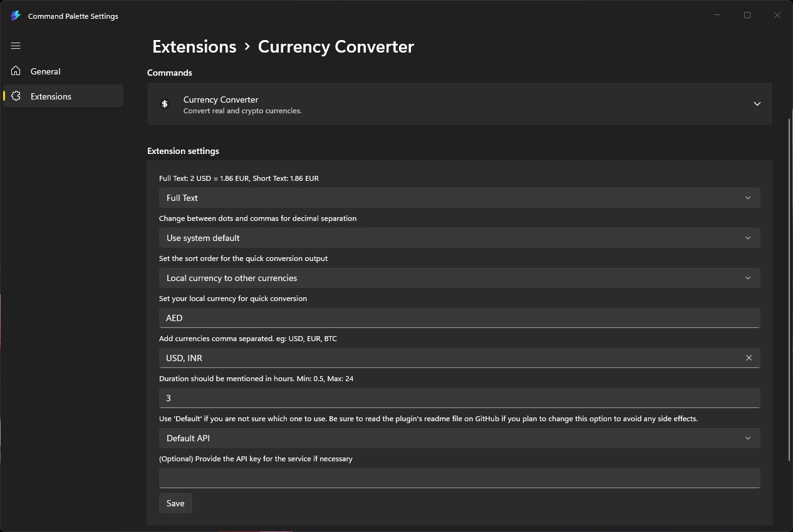Open the Default API selection dropdown
793x532 pixels.
point(460,437)
